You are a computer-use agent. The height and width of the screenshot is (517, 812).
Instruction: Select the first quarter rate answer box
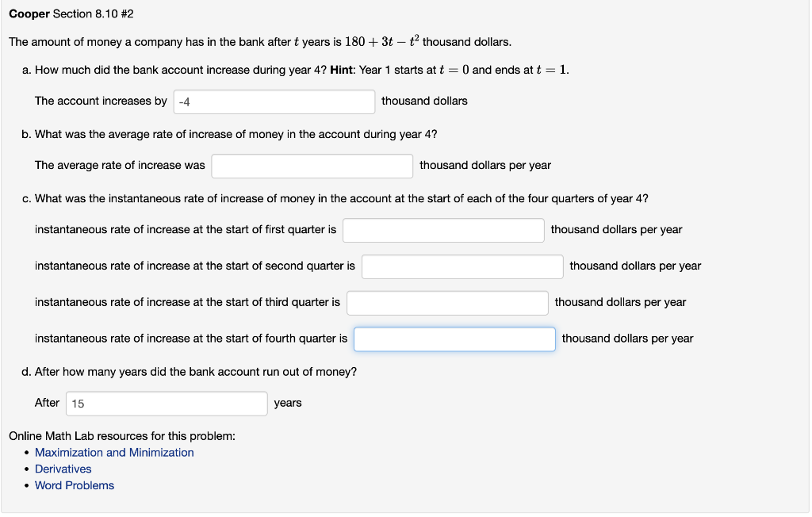coord(442,229)
